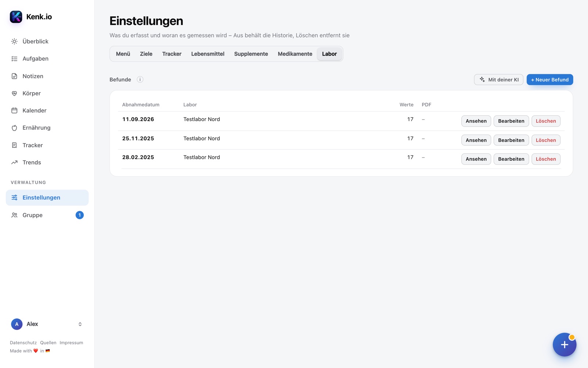
Task: Switch to the Menü tab
Action: [123, 54]
